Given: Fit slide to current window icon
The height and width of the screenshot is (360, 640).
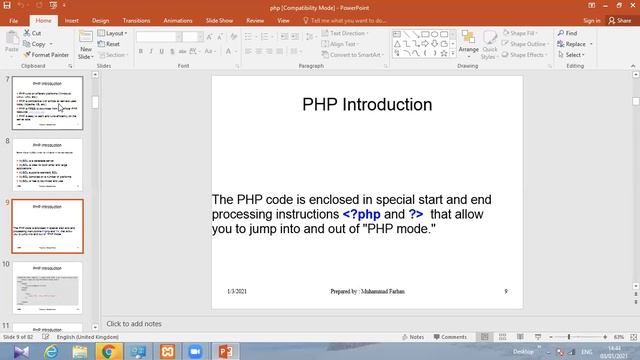Looking at the screenshot, I should (633, 337).
